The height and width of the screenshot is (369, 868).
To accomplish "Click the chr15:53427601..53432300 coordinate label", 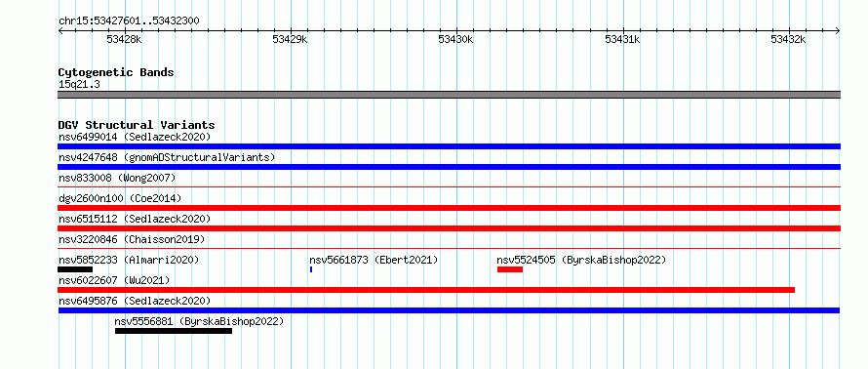I will pyautogui.click(x=129, y=21).
